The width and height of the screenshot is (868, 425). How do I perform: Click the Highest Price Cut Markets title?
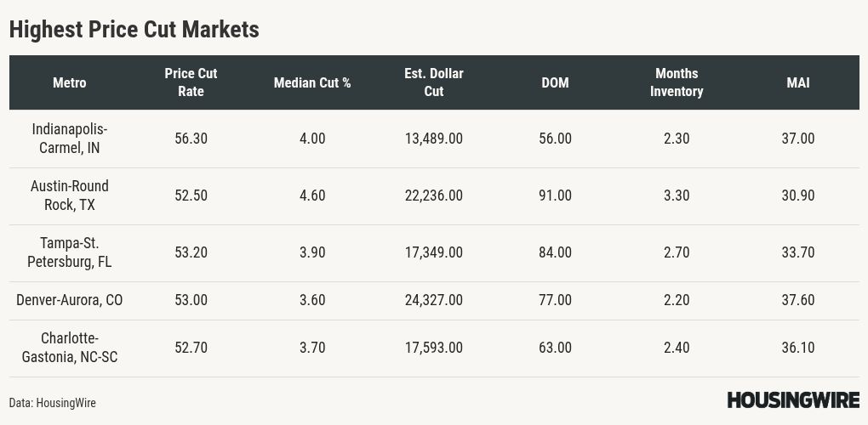point(134,29)
